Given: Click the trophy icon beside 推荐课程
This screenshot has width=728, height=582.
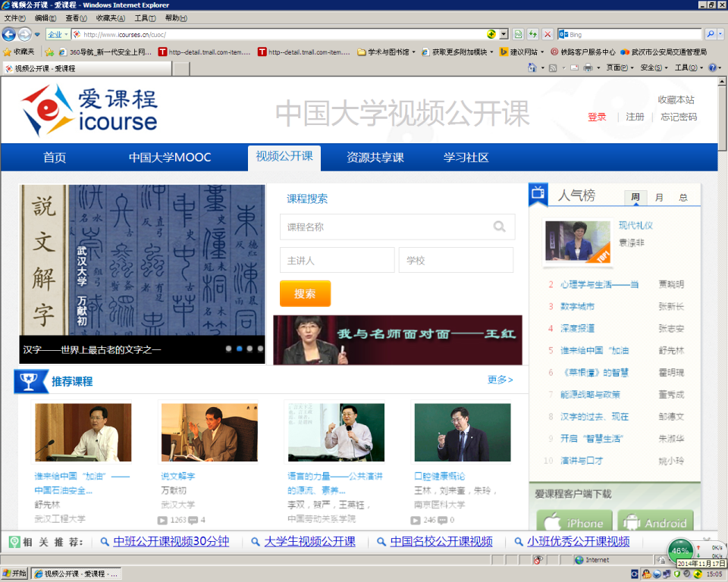Looking at the screenshot, I should 29,381.
